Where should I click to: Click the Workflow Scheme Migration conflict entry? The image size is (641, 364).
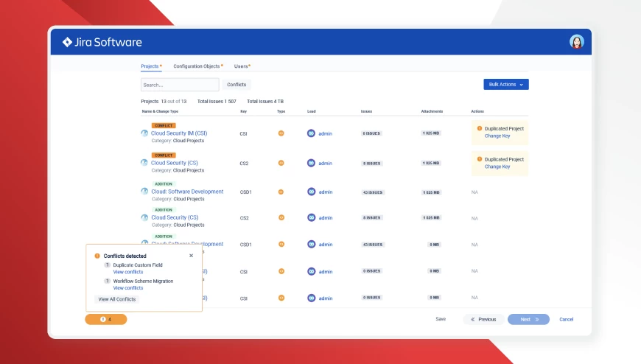coord(143,281)
